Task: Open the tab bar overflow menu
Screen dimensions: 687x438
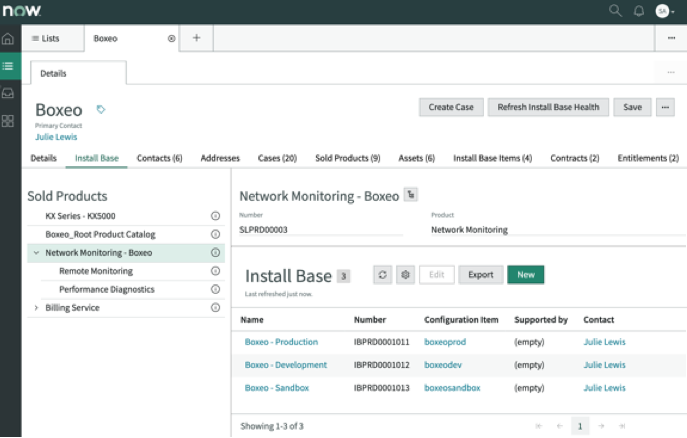Action: click(x=671, y=38)
